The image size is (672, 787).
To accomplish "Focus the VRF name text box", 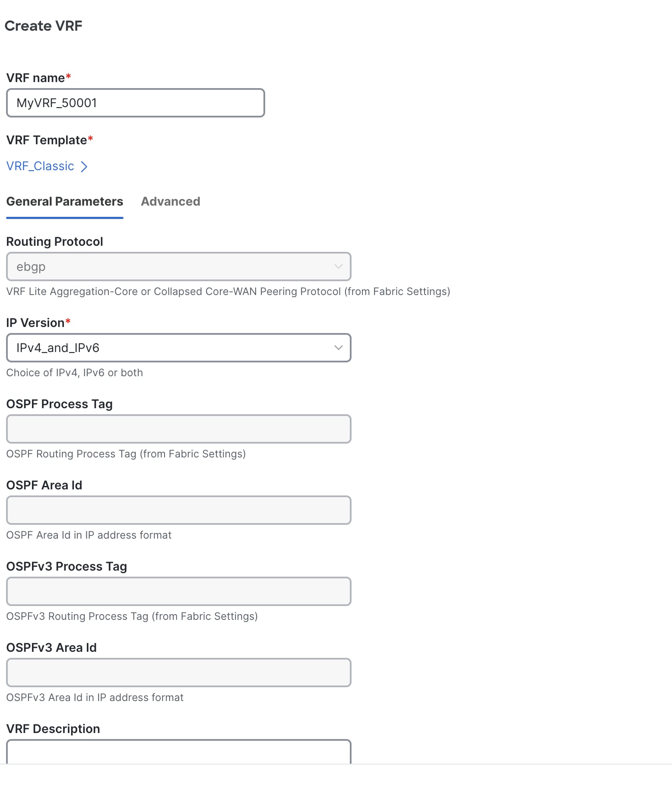I will [x=135, y=103].
